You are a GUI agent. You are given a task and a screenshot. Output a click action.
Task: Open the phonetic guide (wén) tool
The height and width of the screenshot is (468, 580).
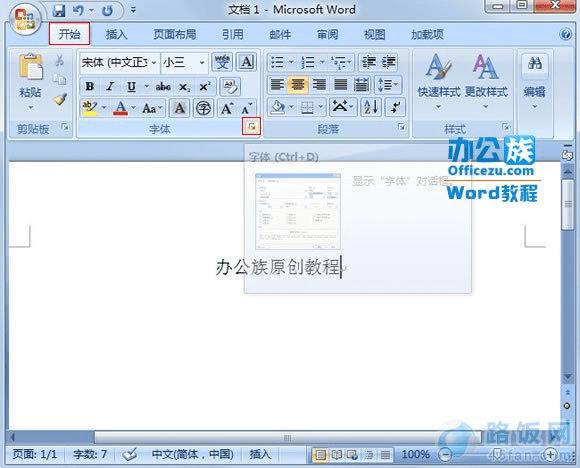coord(222,62)
